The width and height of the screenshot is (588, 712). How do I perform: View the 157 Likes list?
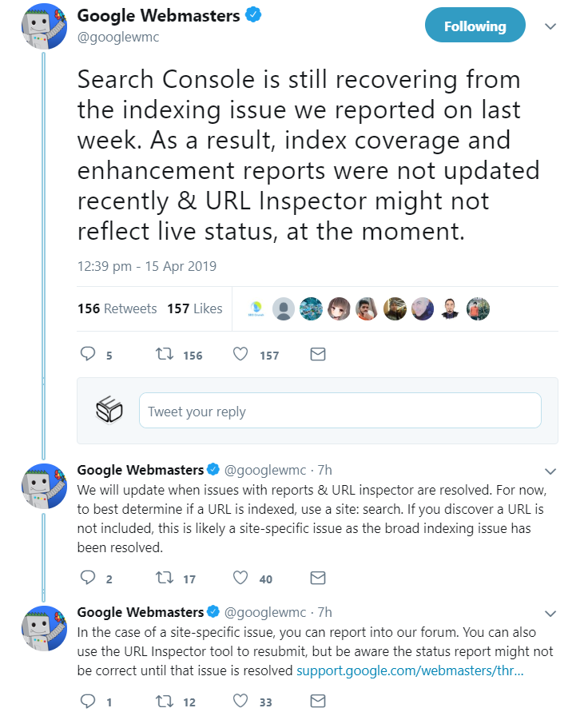[194, 308]
